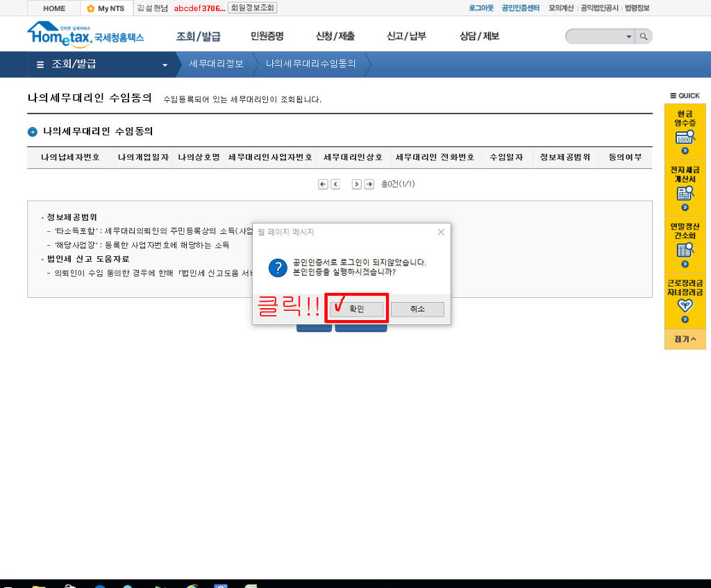Open 연말정산간소화 quick menu icon
The height and width of the screenshot is (588, 711).
685,250
